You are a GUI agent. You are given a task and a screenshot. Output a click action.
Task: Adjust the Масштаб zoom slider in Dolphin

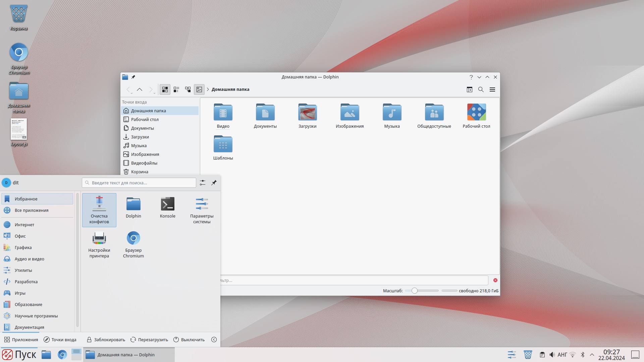click(415, 291)
